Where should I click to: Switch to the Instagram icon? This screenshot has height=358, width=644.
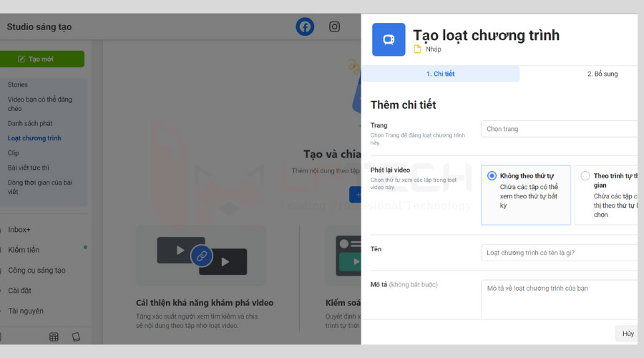point(334,26)
